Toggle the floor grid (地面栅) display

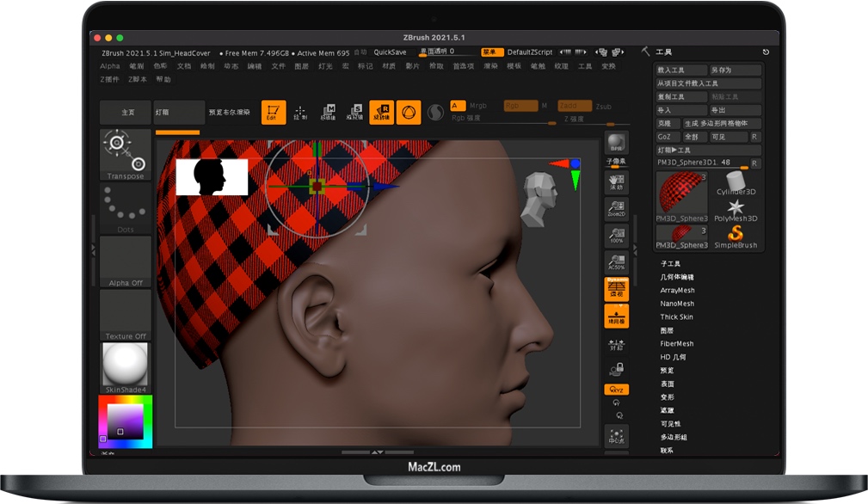click(616, 316)
